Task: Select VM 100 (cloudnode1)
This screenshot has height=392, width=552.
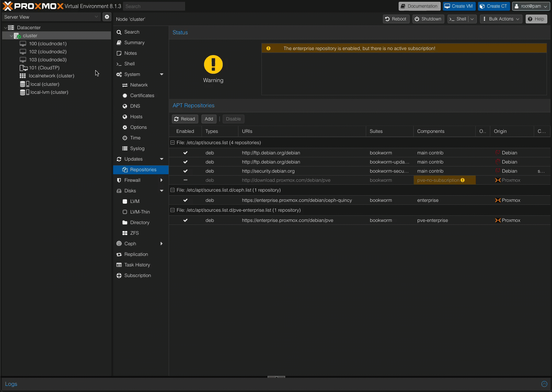Action: tap(48, 44)
